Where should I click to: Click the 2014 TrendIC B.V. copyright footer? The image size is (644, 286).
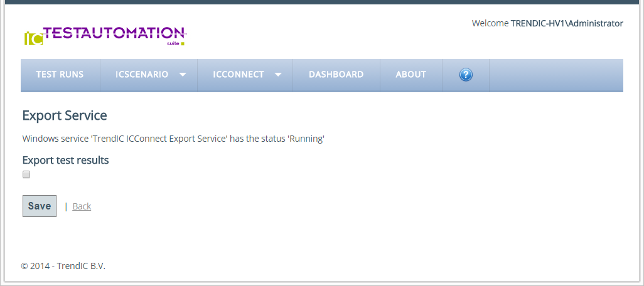click(63, 266)
